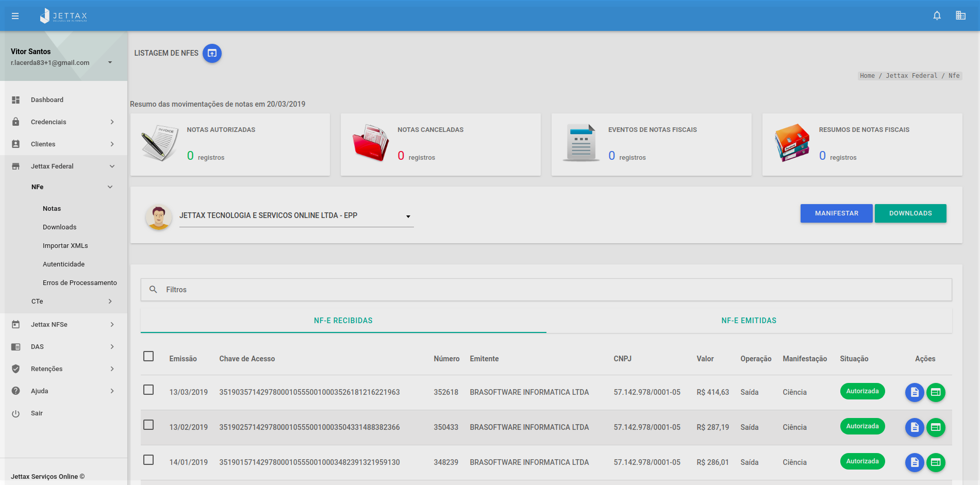Click the Retenções shield icon
The image size is (980, 485).
pyautogui.click(x=16, y=369)
